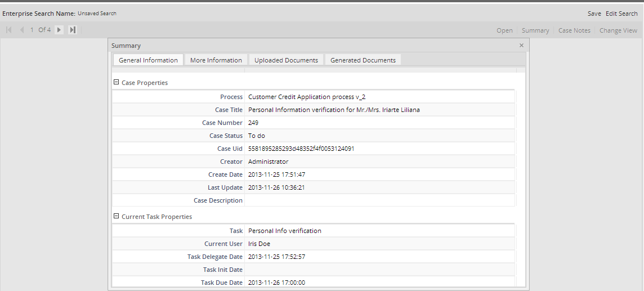
Task: Advance to next result page
Action: (59, 30)
